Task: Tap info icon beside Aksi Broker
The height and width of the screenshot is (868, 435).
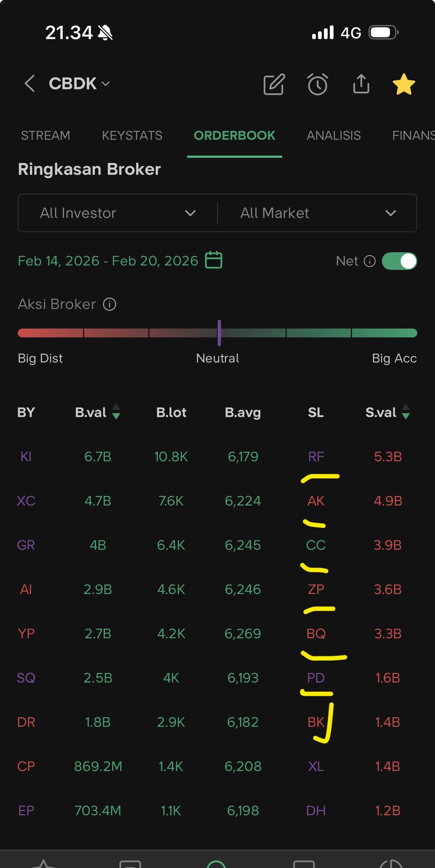Action: (x=110, y=305)
